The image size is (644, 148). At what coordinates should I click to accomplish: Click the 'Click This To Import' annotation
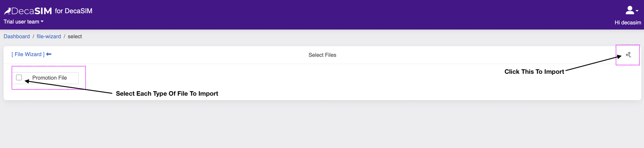click(x=534, y=72)
